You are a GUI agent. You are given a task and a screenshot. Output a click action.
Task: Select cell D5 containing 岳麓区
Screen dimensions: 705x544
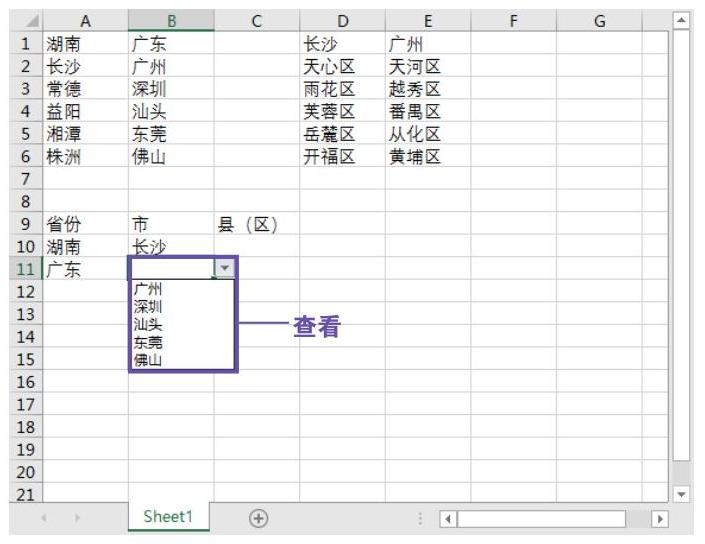point(343,133)
